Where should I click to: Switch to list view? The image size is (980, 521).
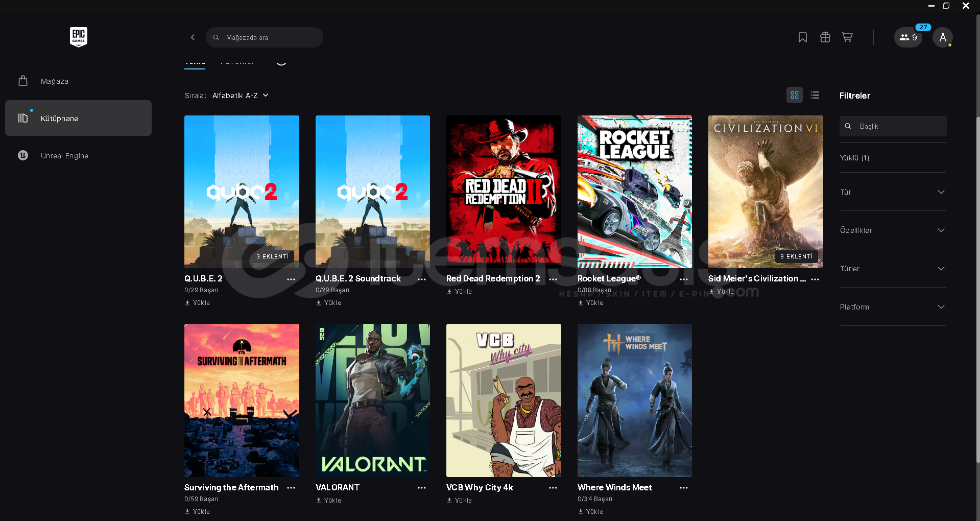click(x=815, y=95)
